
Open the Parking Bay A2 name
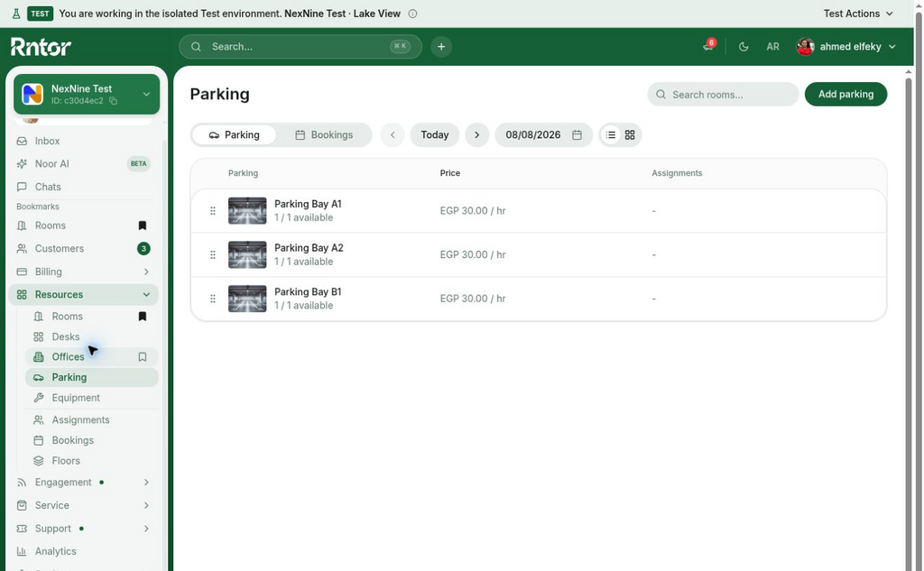pos(309,248)
